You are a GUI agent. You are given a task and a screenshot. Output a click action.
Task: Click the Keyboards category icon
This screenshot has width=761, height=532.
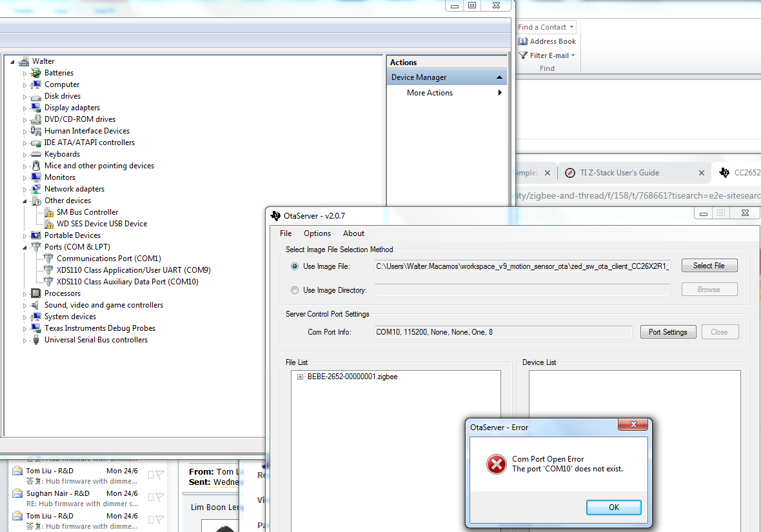(x=35, y=154)
